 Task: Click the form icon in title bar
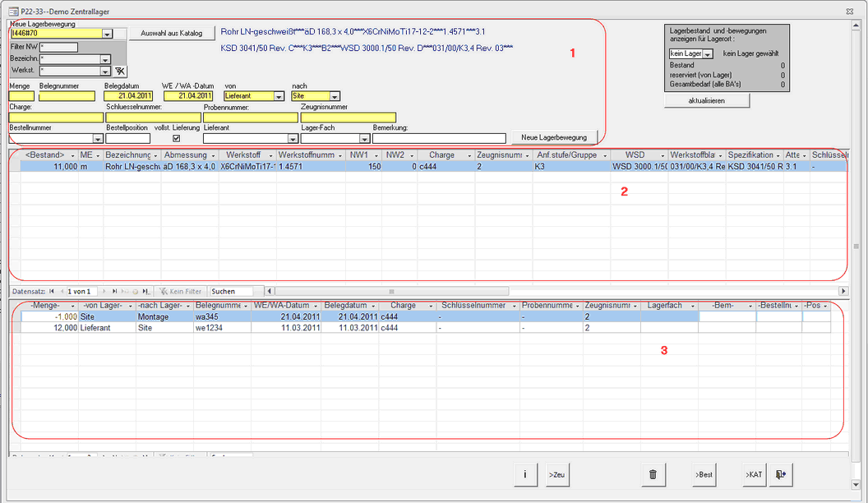[x=12, y=12]
